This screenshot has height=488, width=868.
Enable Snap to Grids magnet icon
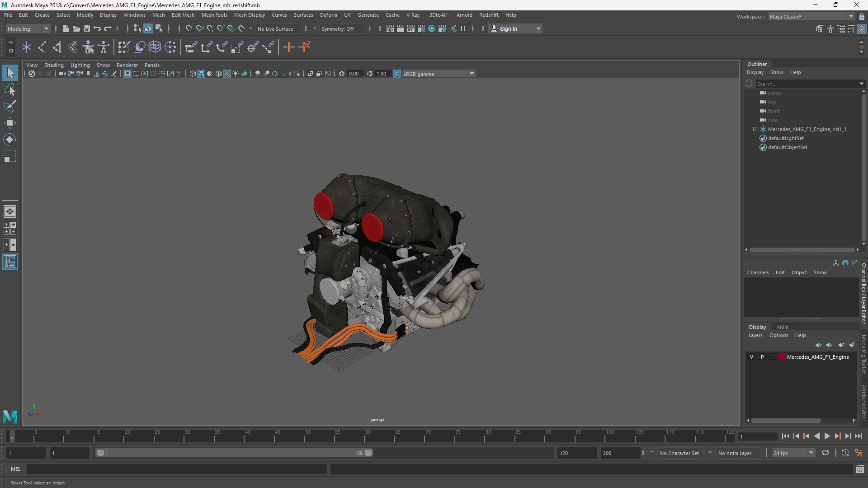(189, 28)
